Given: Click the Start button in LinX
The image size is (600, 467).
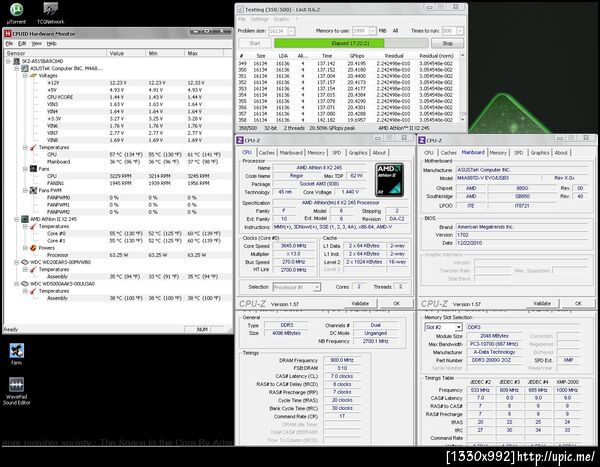Looking at the screenshot, I should click(x=255, y=43).
